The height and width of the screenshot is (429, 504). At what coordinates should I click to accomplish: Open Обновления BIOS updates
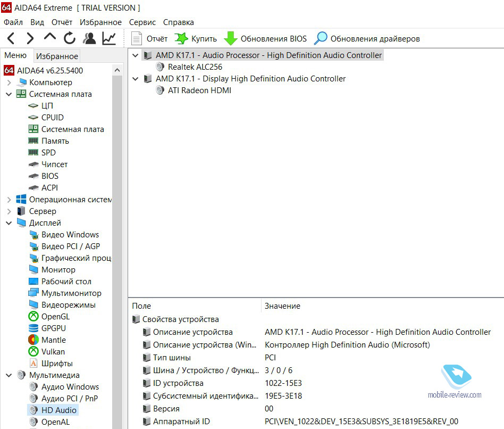click(265, 39)
